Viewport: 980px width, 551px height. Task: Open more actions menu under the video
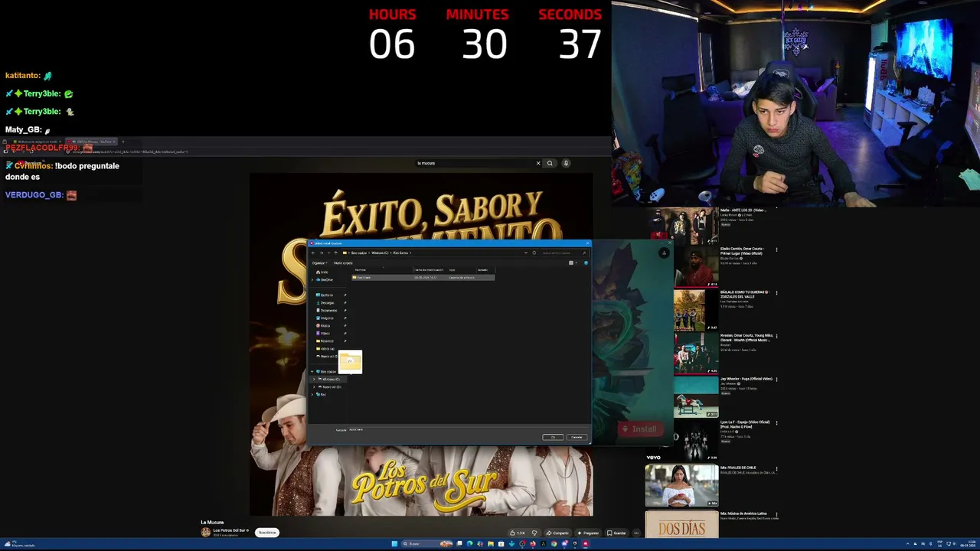click(636, 533)
